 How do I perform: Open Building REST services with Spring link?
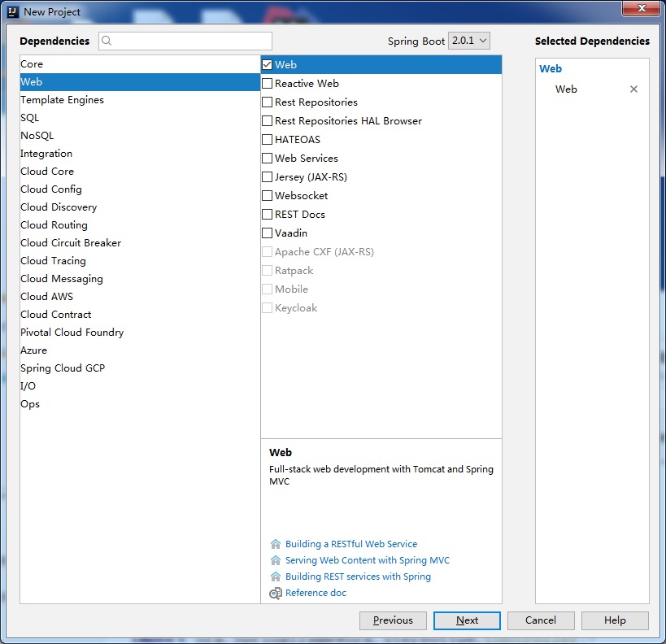358,577
